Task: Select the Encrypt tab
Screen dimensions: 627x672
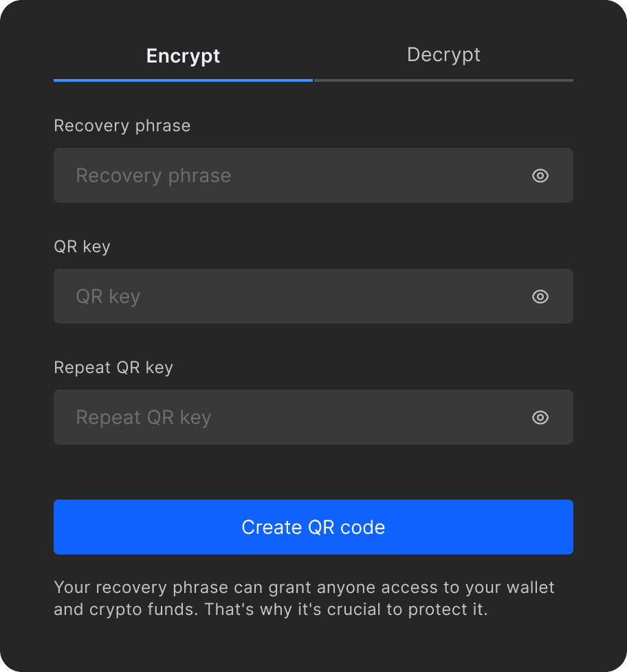Action: pos(183,56)
